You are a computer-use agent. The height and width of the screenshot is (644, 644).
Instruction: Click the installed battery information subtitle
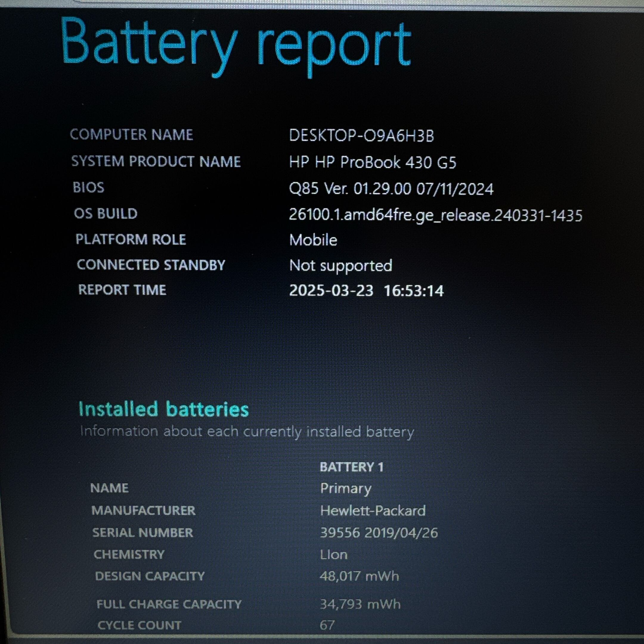tap(247, 432)
